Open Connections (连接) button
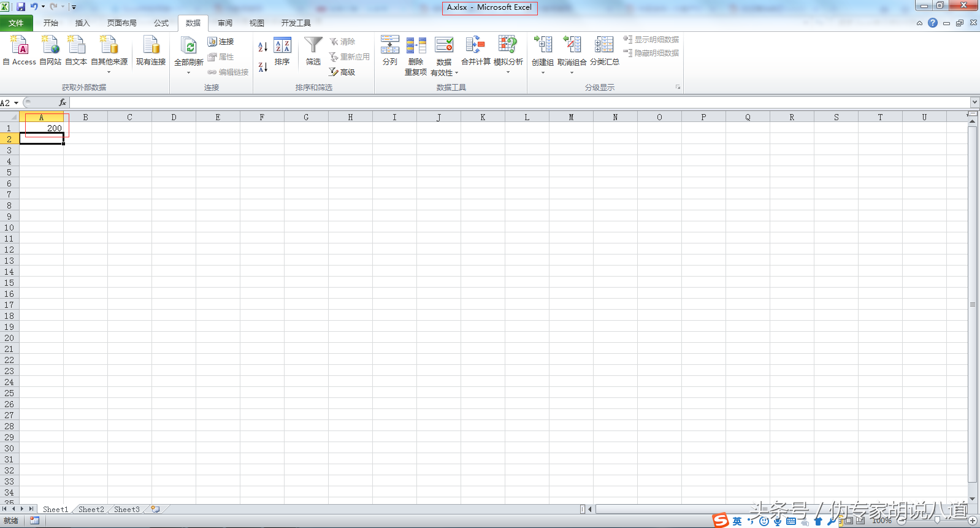The height and width of the screenshot is (528, 980). (x=221, y=42)
